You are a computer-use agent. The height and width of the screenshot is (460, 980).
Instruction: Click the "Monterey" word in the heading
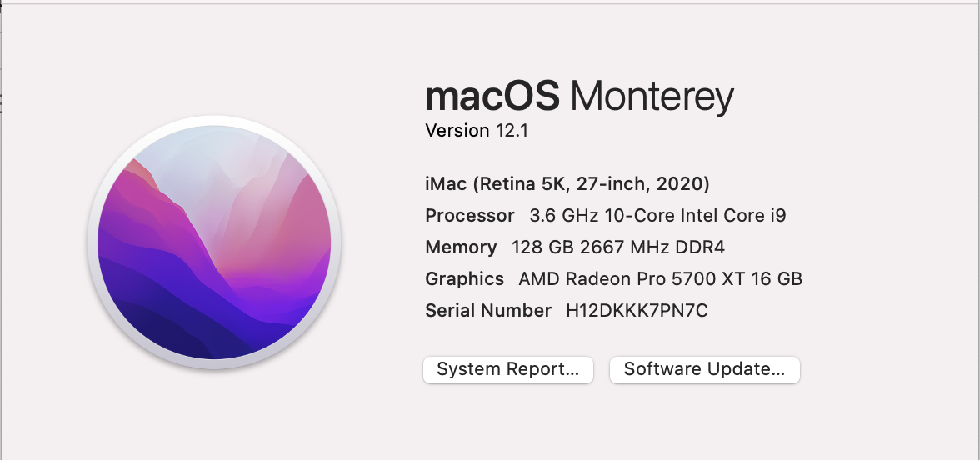click(652, 97)
